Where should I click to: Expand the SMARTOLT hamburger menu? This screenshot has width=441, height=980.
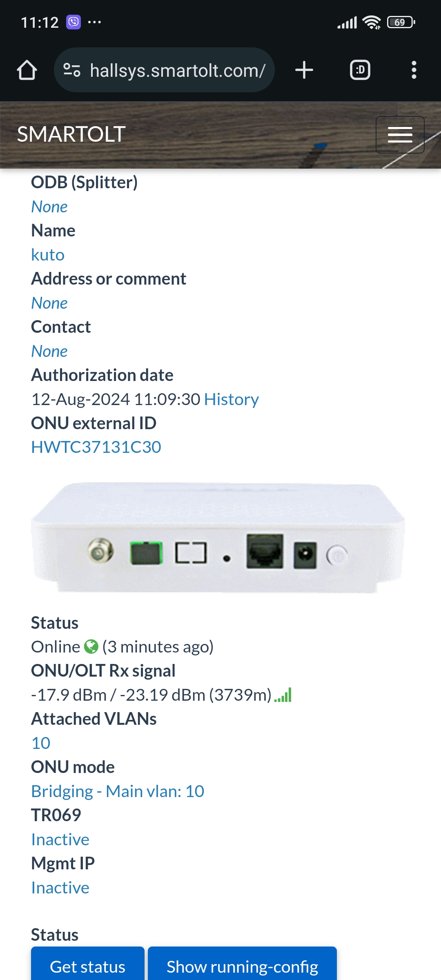click(400, 135)
